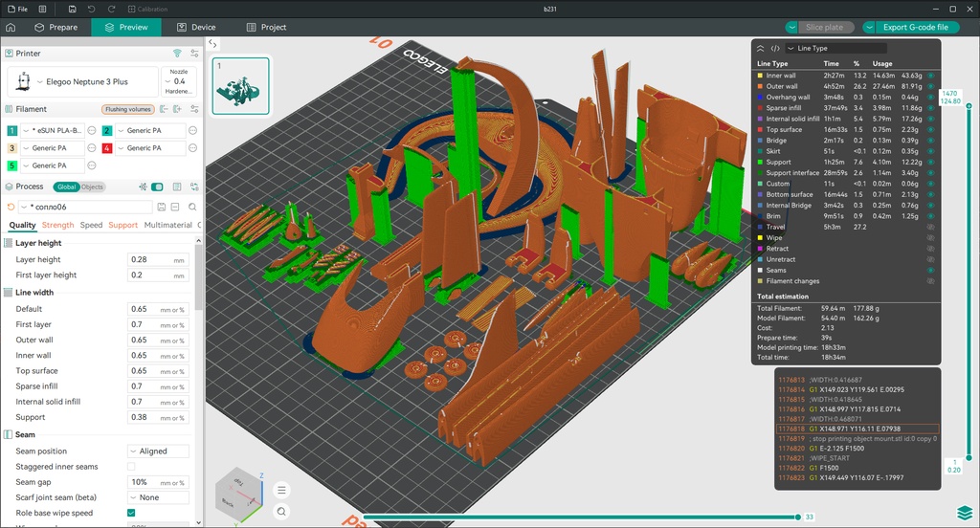Hide Support lines via eye icon
The image size is (980, 528).
[930, 162]
